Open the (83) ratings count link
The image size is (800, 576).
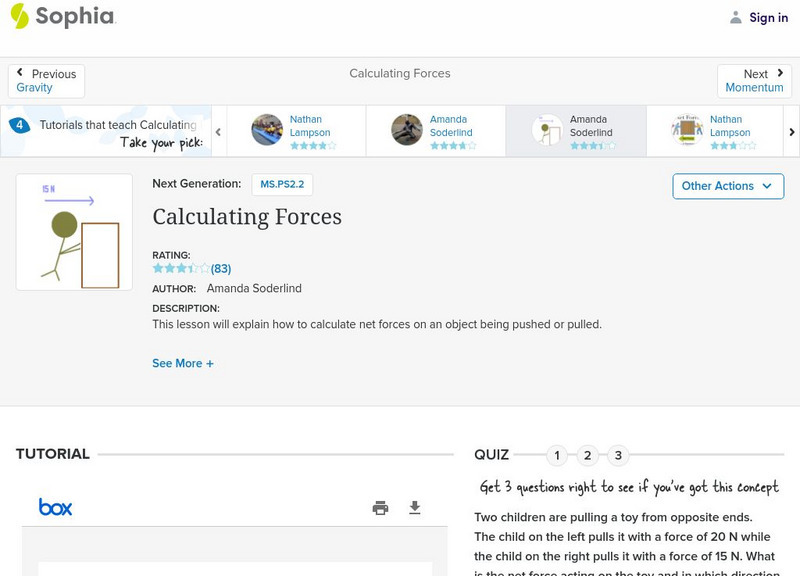[221, 268]
